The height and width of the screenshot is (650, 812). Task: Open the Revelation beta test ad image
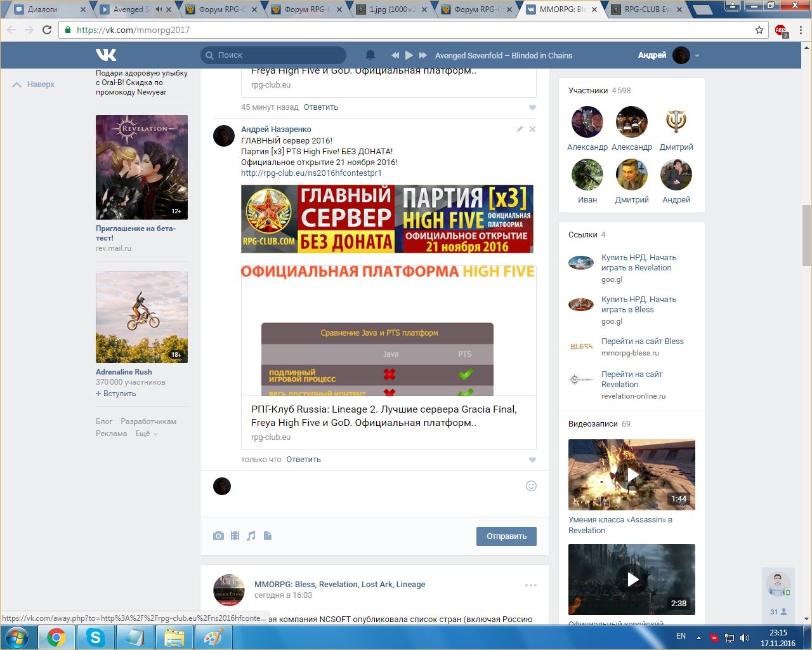coord(141,167)
